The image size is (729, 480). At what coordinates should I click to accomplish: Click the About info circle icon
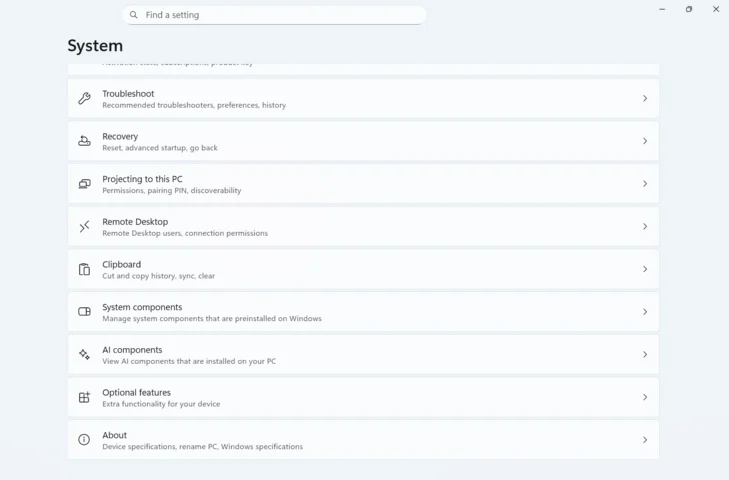click(84, 440)
